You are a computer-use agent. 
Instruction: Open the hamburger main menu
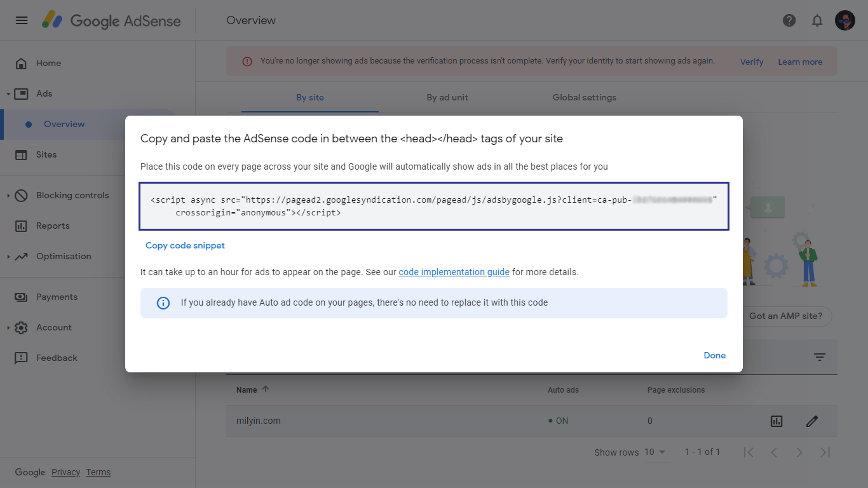click(22, 20)
